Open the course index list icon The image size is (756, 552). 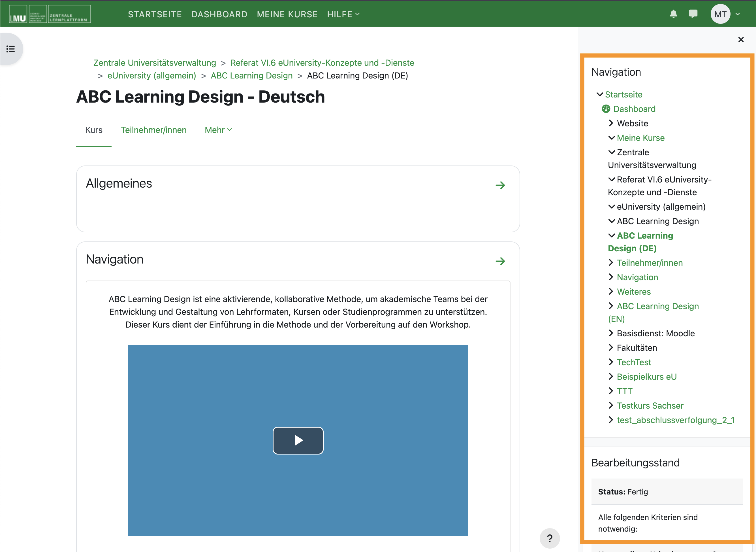point(11,49)
